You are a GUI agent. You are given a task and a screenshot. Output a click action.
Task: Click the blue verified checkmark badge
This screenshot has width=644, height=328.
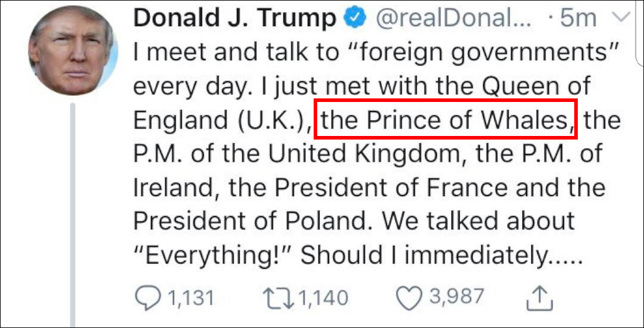coord(356,18)
